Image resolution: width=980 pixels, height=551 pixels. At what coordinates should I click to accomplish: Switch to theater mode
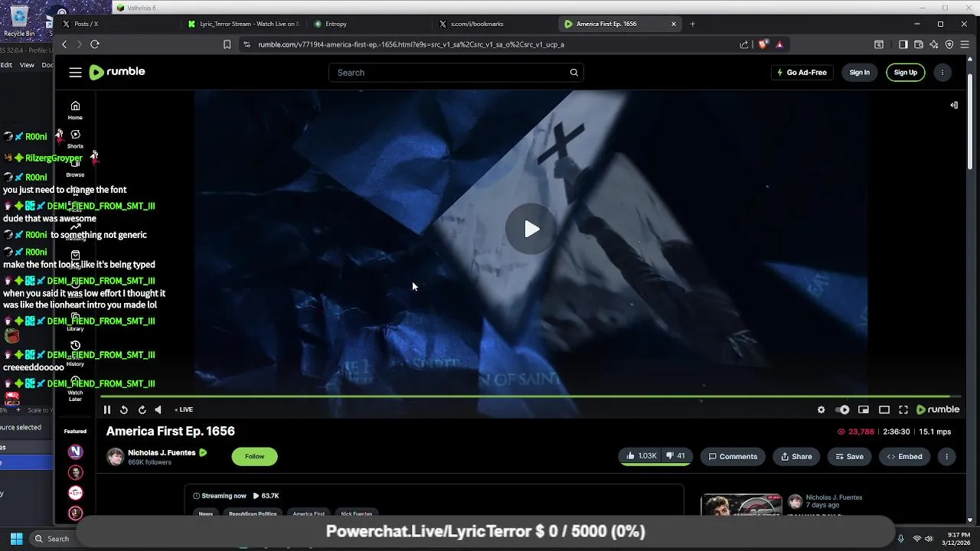[x=884, y=409]
